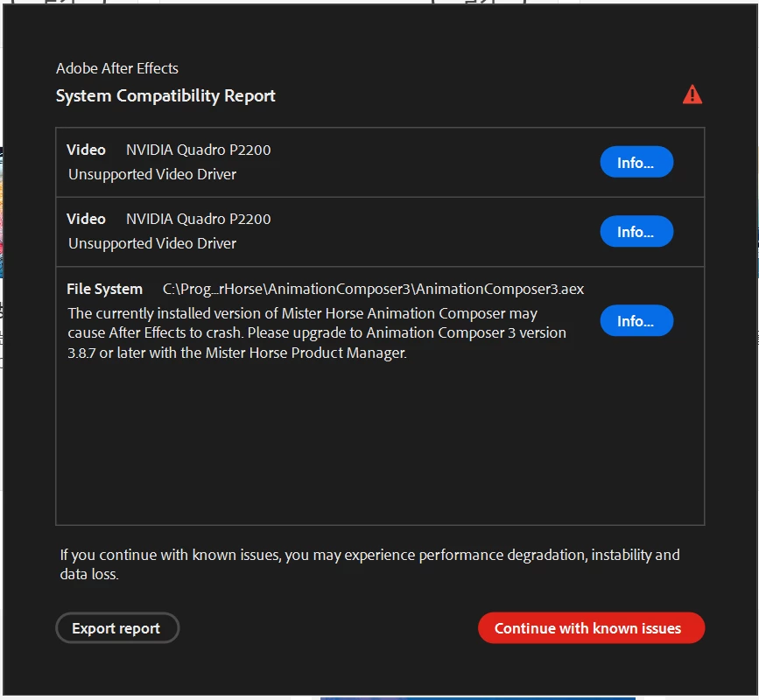Click the Export report button
Viewport: 759px width, 700px height.
tap(117, 628)
